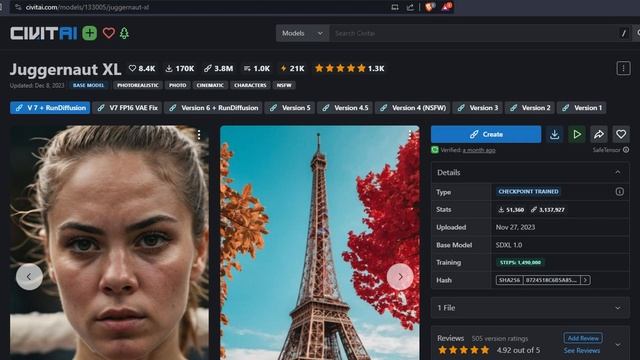Image resolution: width=640 pixels, height=360 pixels.
Task: Select the Version 1 tab
Action: click(x=582, y=108)
